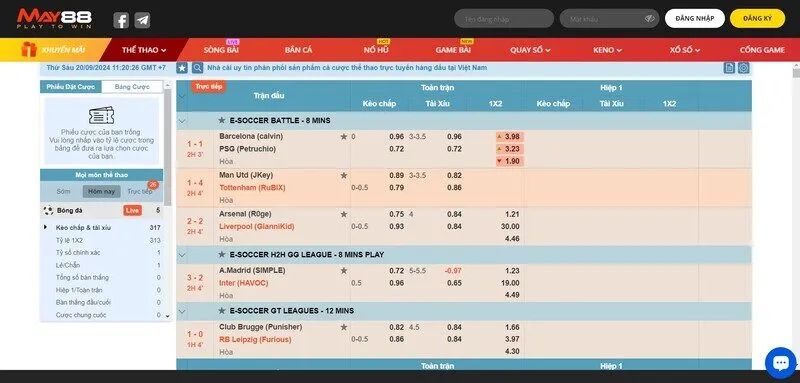Click the star favorites icon in announcement bar
This screenshot has width=800, height=383.
182,68
